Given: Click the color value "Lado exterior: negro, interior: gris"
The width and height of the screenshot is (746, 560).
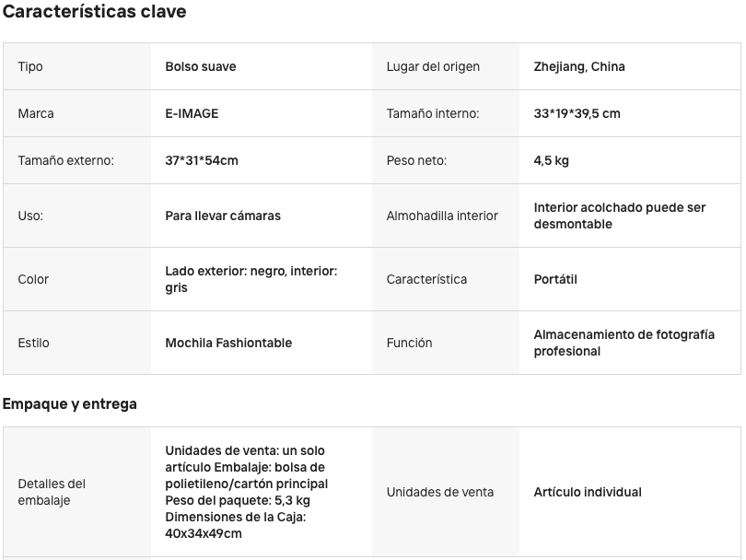Looking at the screenshot, I should pos(251,279).
